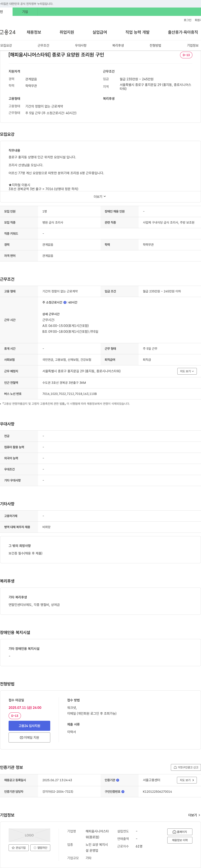This screenshot has height=868, width=201.
Task: Click the 보건증 필수(채용 후 제출) text
Action: [x=26, y=553]
